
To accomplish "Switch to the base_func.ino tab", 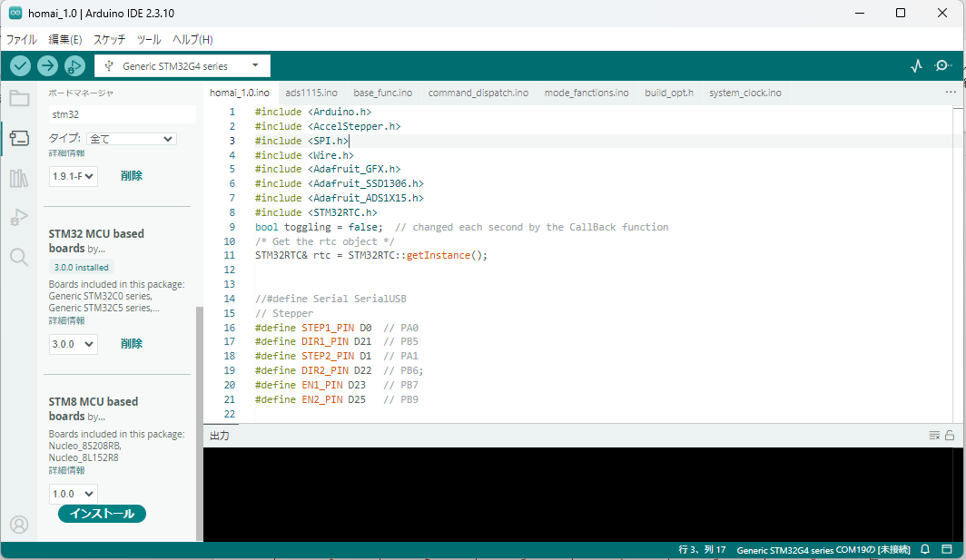I will 382,93.
